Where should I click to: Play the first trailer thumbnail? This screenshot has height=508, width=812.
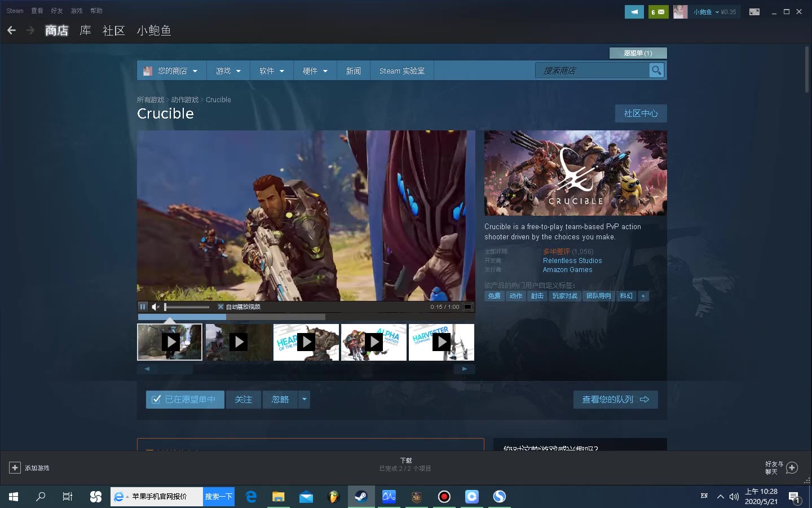(170, 342)
